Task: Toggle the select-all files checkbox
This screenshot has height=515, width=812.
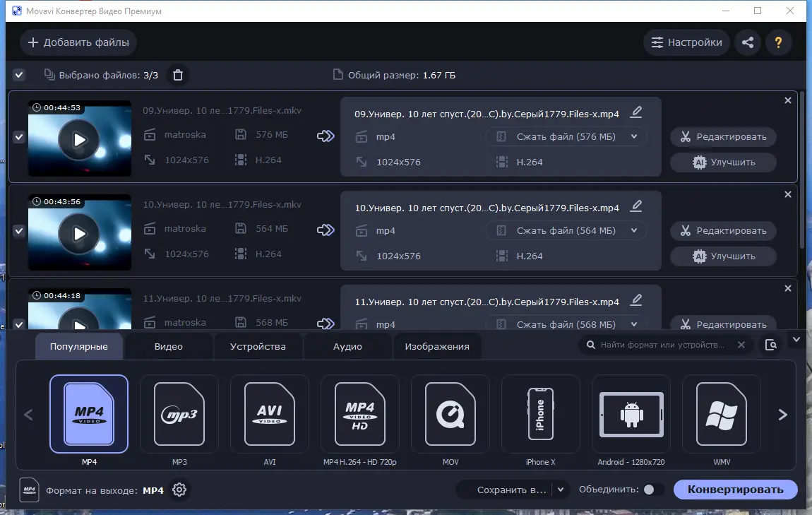Action: coord(19,75)
